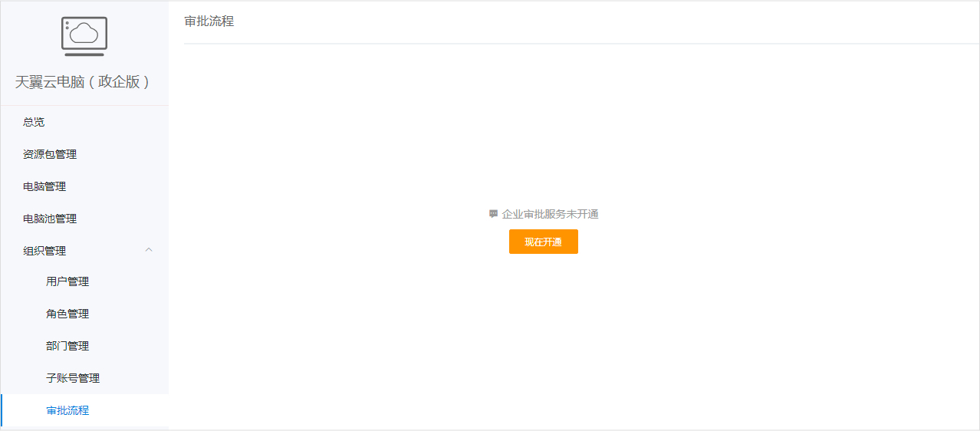Click the 组织管理 menu label
The image size is (980, 431).
pyautogui.click(x=44, y=251)
